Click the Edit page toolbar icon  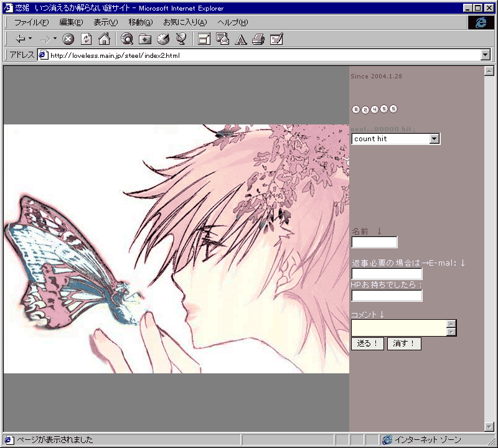coord(276,39)
